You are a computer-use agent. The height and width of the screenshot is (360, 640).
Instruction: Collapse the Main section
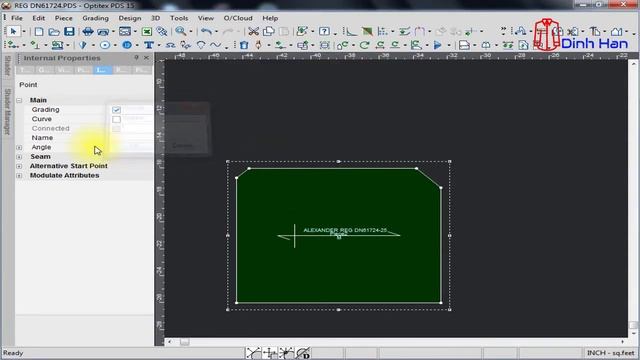coord(19,100)
